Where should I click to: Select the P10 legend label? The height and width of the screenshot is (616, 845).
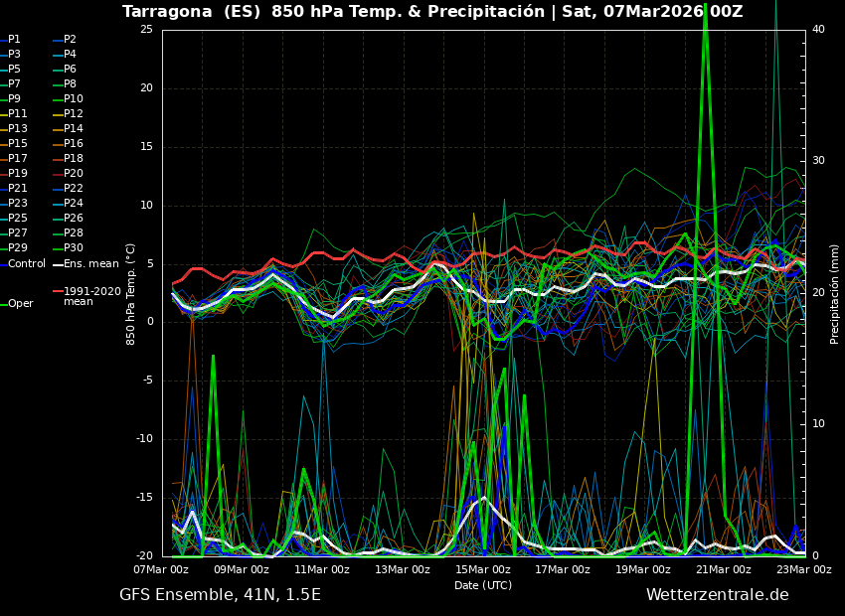coord(74,99)
